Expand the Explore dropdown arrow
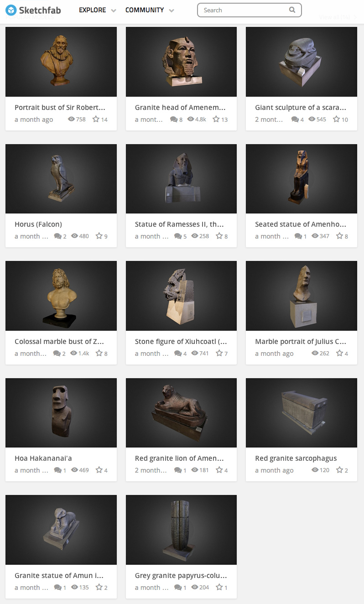Image resolution: width=364 pixels, height=604 pixels. pos(113,10)
